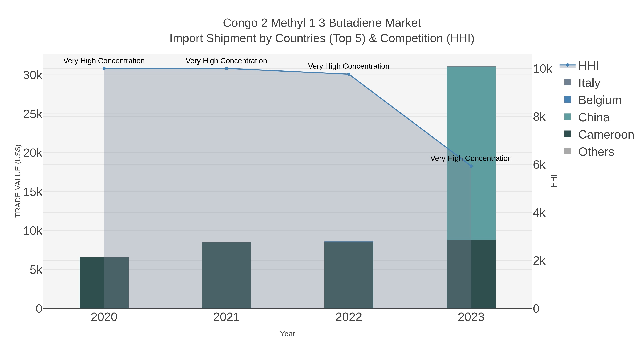Click Very High Concentration label above 2021
Screen dimensions: 644x362
(x=226, y=61)
